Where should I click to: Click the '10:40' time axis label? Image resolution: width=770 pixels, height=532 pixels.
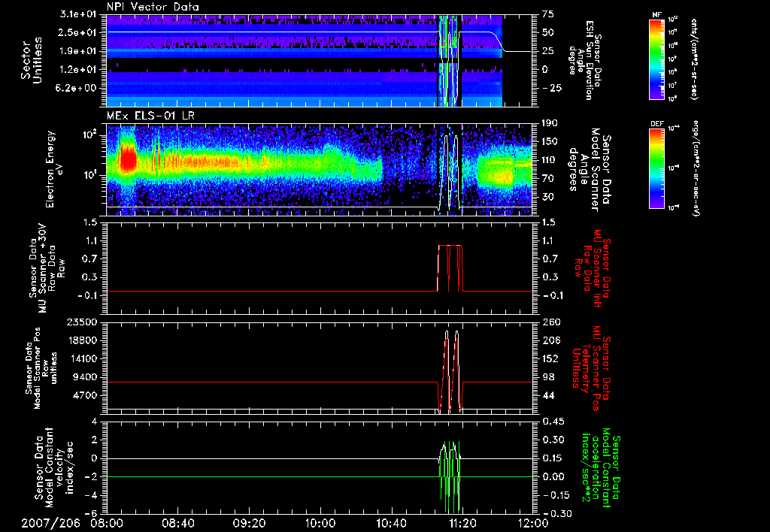[391, 523]
